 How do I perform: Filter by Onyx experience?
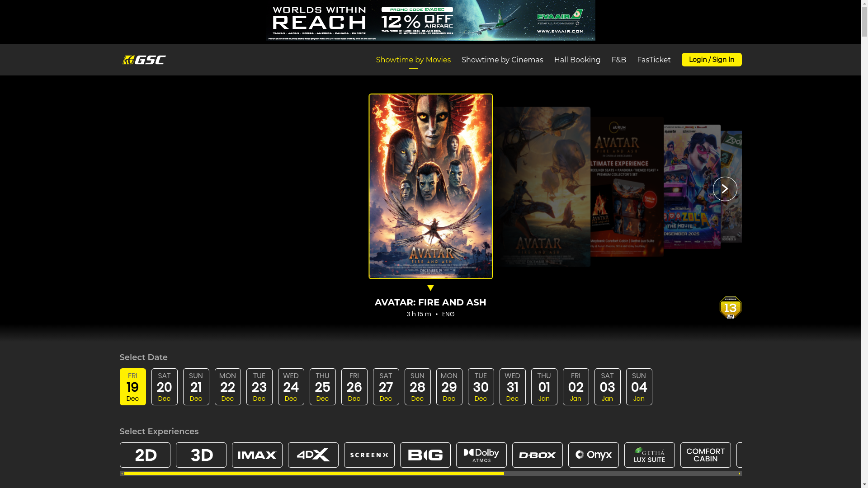click(594, 455)
